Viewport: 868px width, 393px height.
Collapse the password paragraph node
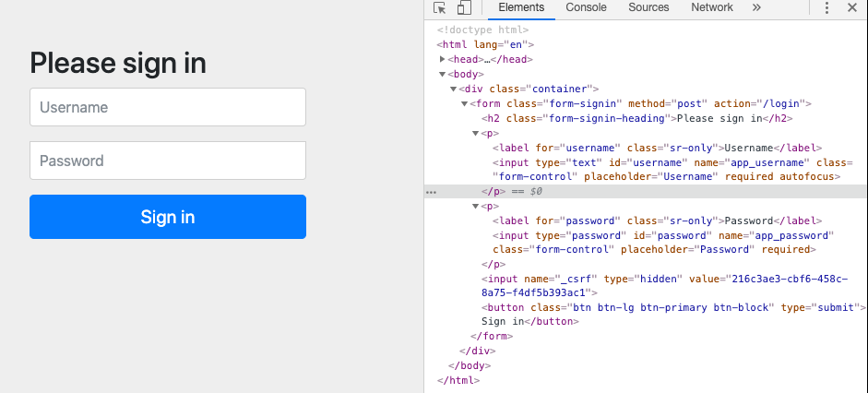coord(476,207)
